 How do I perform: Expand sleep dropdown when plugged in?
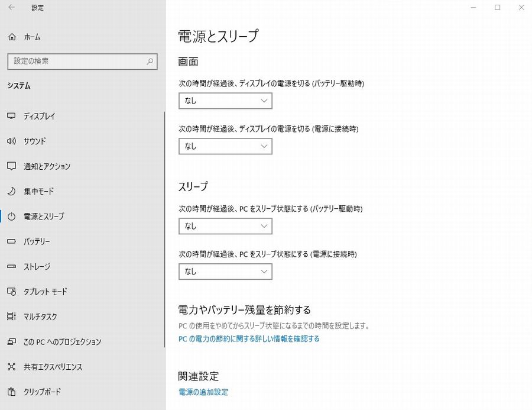(225, 272)
